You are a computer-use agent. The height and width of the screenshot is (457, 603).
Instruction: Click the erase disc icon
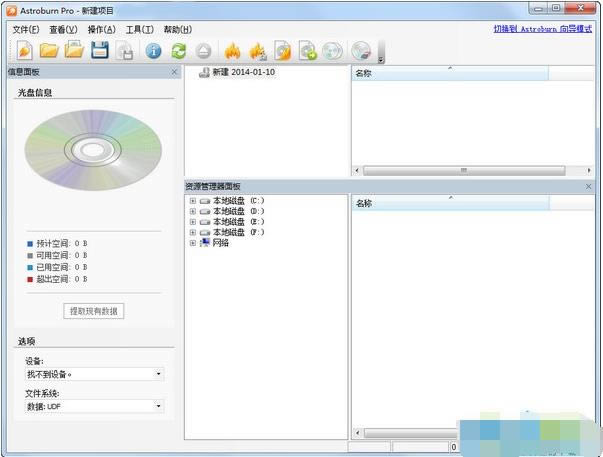coord(361,51)
